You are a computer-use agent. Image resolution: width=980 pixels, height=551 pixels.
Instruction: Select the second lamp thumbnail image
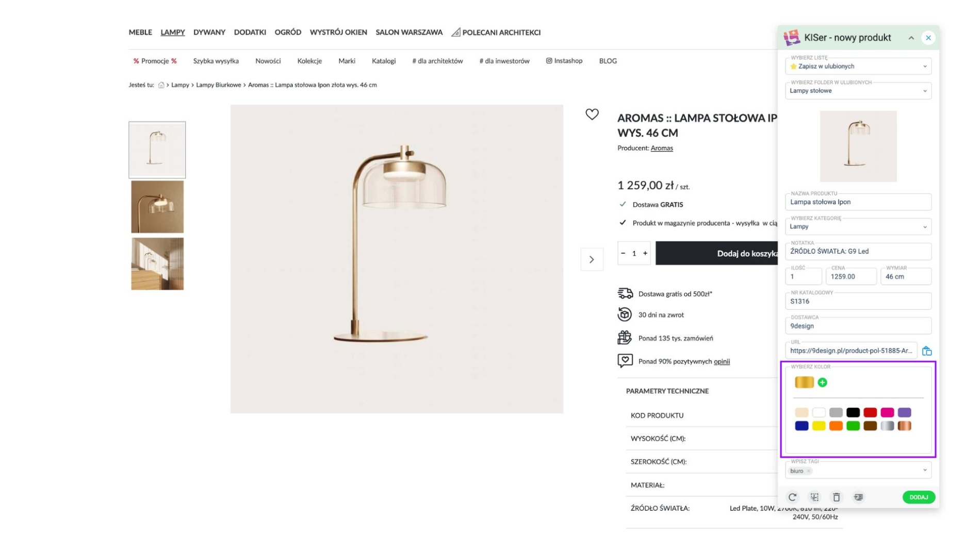click(157, 207)
